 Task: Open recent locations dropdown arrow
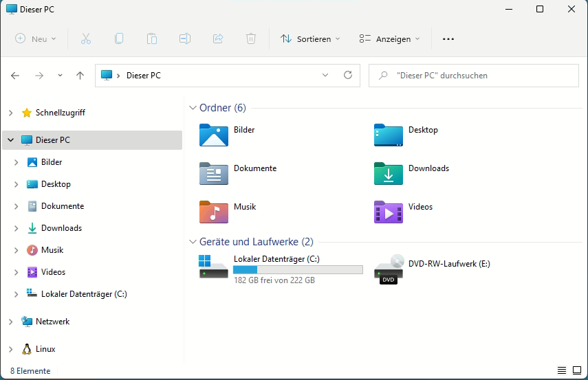[60, 76]
